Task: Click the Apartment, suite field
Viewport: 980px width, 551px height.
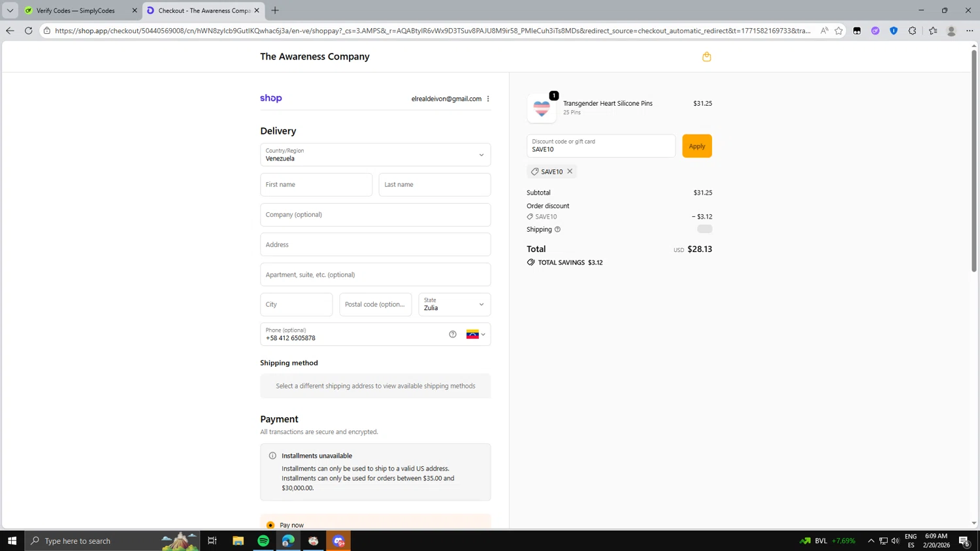Action: pos(375,275)
